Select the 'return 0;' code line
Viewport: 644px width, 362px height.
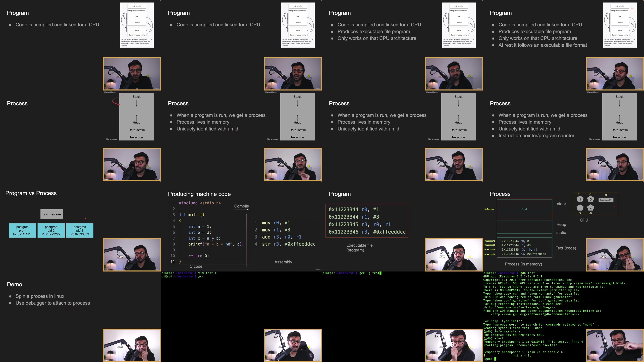tap(198, 256)
